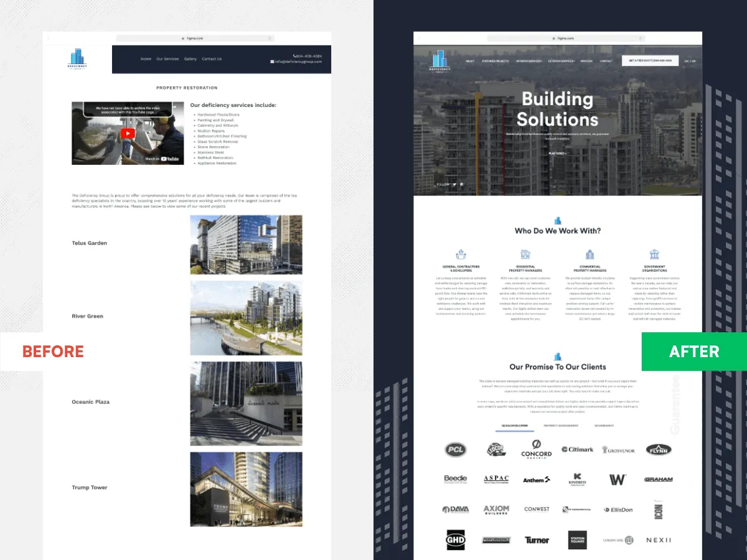747x560 pixels.
Task: Click the Flynn client logo
Action: point(659,449)
